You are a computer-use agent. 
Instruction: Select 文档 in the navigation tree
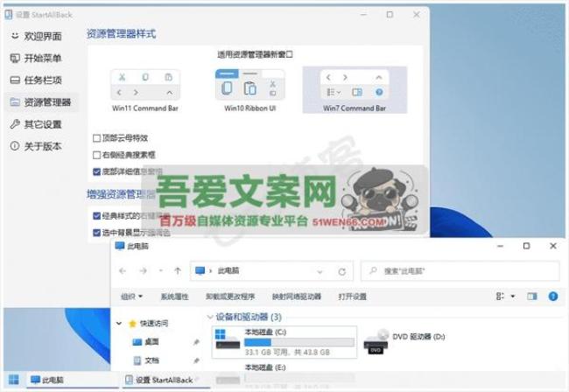coord(152,360)
